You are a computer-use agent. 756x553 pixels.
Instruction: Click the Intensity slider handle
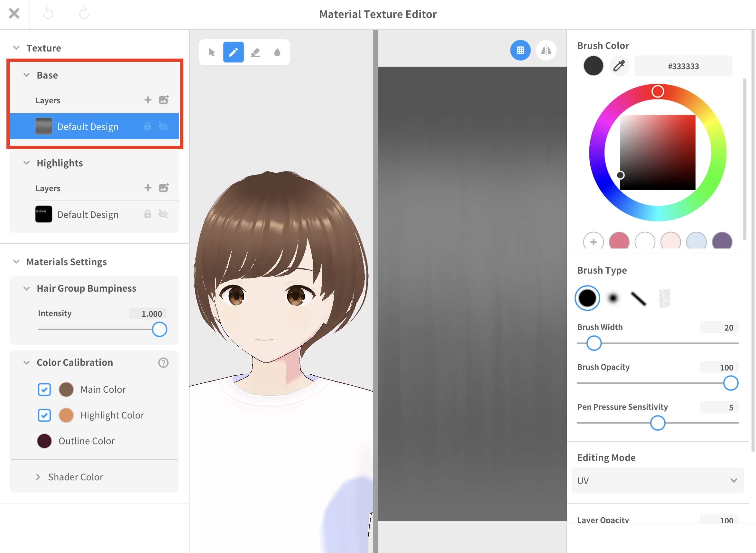point(160,329)
